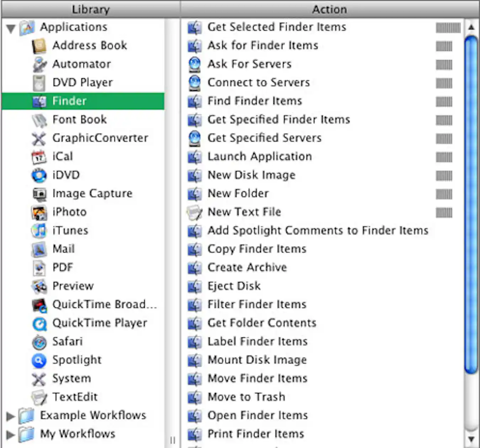Click the GraphicConverter icon in Library

tap(39, 138)
